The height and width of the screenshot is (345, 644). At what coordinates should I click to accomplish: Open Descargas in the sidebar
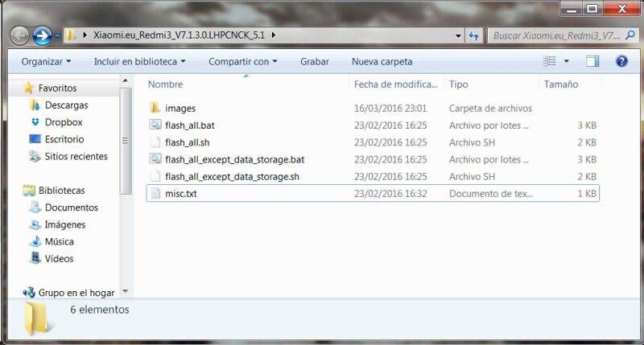coord(67,105)
